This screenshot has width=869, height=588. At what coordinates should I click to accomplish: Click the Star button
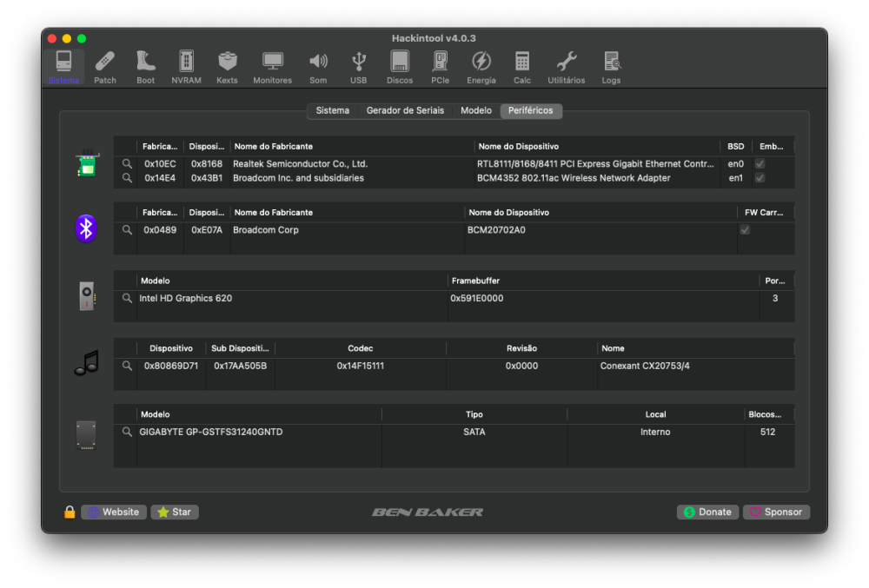tap(175, 512)
